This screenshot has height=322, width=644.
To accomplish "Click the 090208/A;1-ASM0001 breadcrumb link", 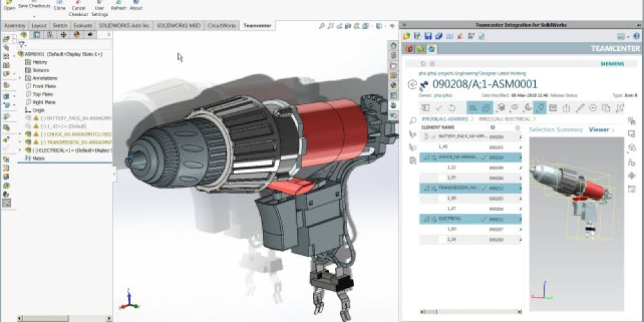I will click(445, 118).
